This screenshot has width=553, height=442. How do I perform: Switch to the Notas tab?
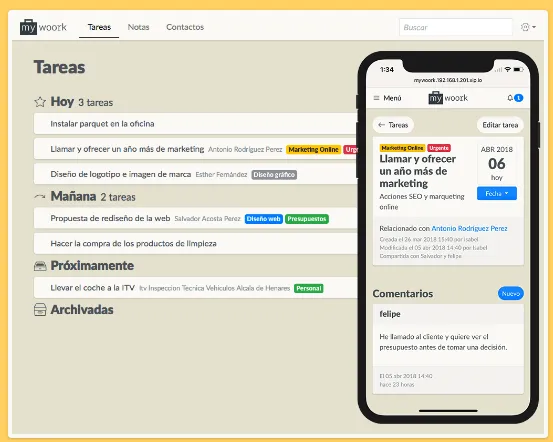point(138,27)
